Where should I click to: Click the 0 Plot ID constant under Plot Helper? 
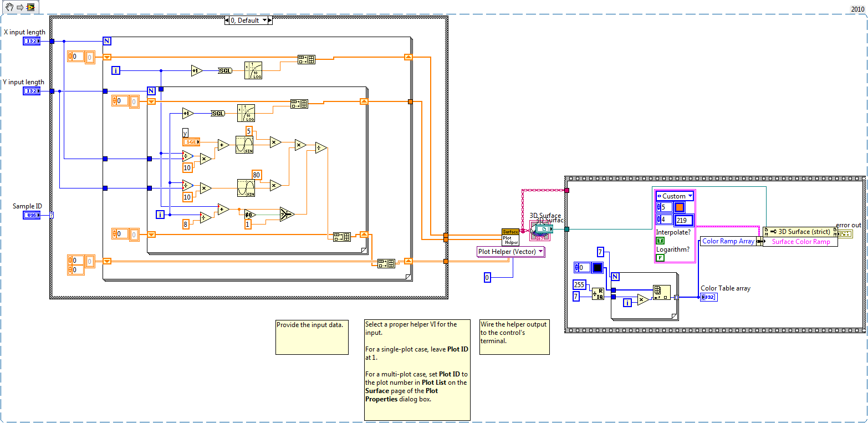(487, 277)
